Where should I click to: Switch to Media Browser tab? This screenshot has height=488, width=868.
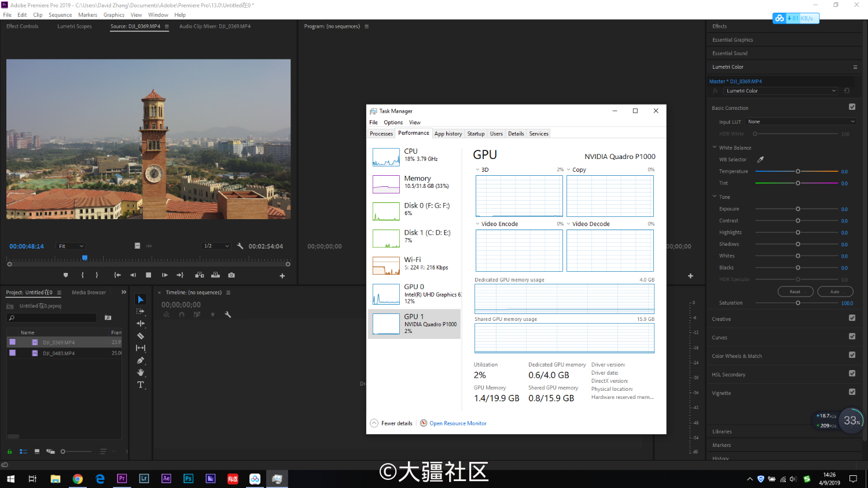89,293
